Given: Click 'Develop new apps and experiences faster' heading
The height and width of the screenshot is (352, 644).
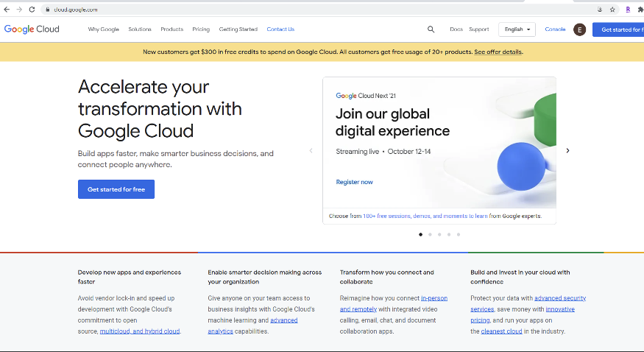Looking at the screenshot, I should tap(130, 277).
